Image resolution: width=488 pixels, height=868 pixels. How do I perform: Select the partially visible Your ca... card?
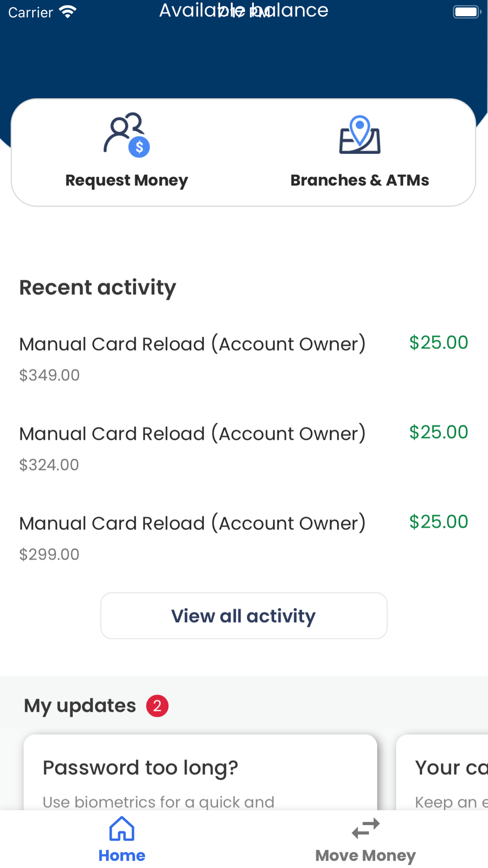pos(442,772)
